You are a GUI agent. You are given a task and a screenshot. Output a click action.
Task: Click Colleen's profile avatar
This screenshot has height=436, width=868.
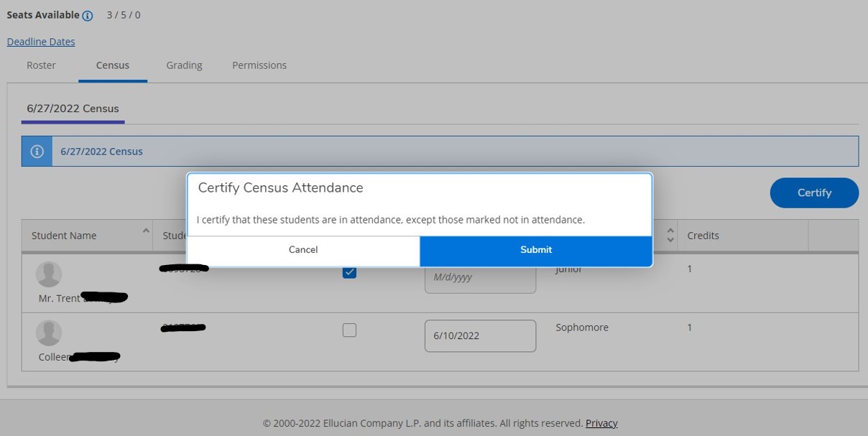[49, 333]
